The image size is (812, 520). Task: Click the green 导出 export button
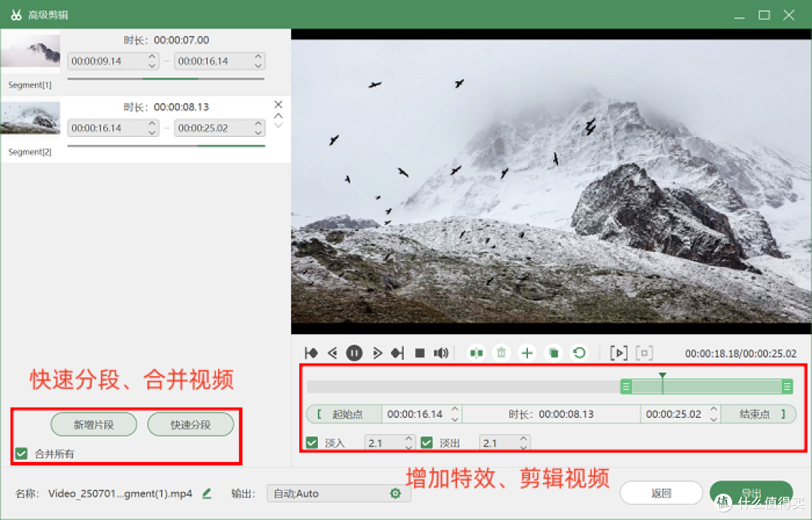[751, 493]
